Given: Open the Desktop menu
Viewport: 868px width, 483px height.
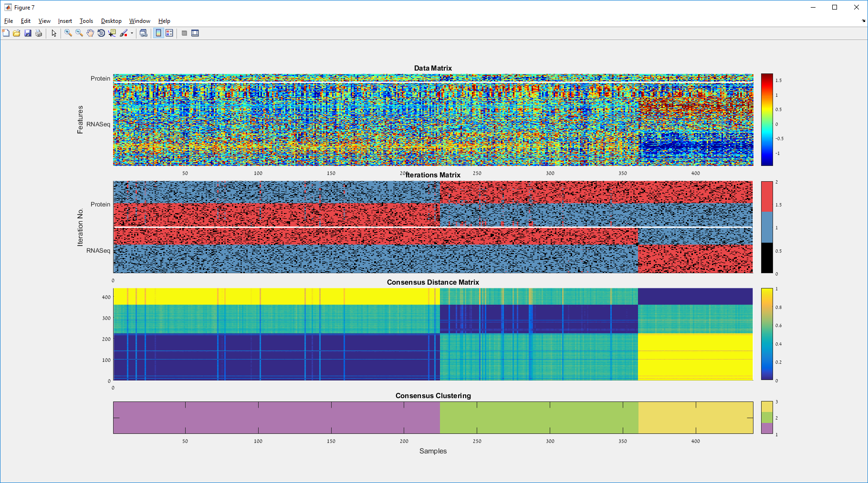Looking at the screenshot, I should (x=111, y=21).
